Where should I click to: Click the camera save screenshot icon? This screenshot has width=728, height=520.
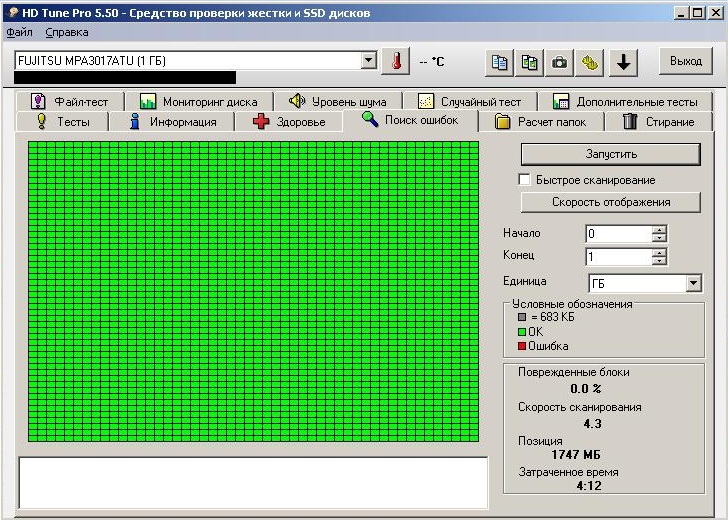point(559,62)
